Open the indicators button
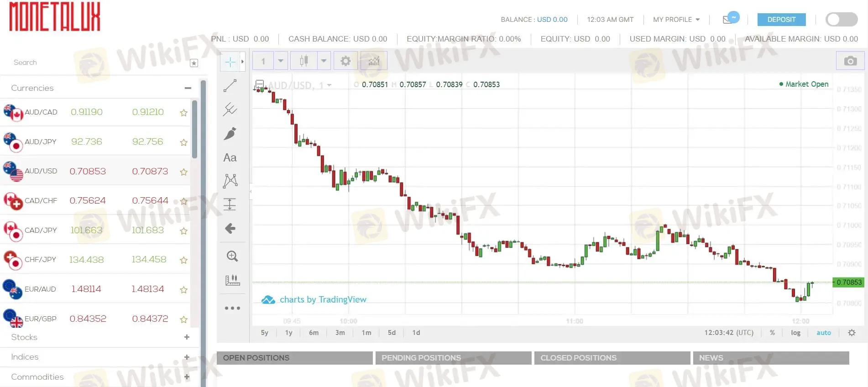This screenshot has height=387, width=868. point(374,61)
